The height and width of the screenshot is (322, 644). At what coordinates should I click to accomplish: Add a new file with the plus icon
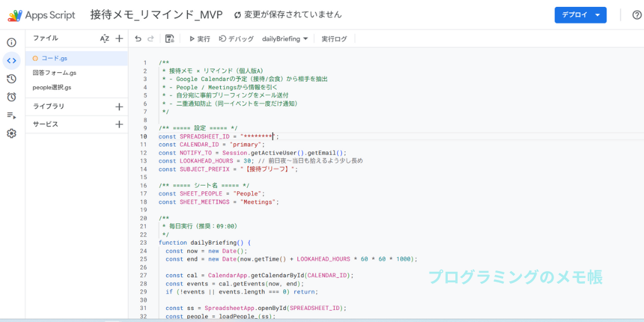click(119, 39)
